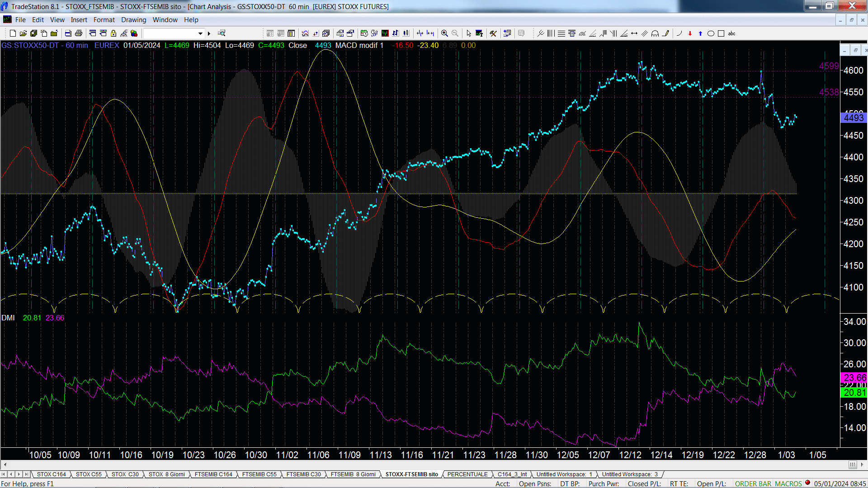Select the ellipse drawing tool

pyautogui.click(x=711, y=33)
